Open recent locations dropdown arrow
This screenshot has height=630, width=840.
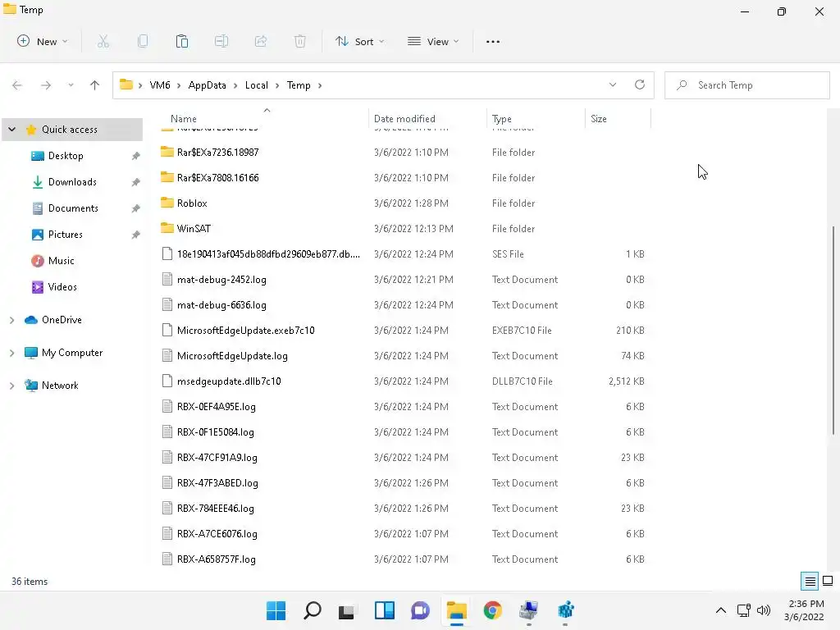[x=71, y=85]
